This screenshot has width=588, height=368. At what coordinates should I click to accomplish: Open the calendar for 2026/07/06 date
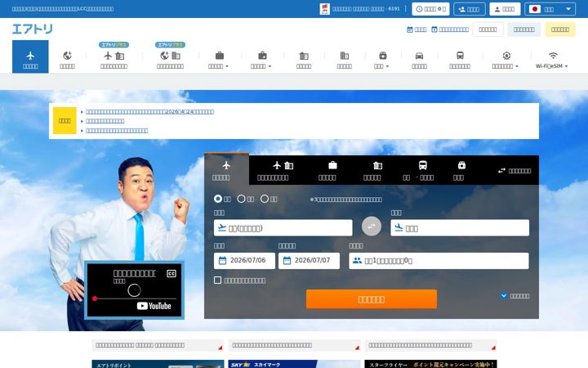click(244, 261)
